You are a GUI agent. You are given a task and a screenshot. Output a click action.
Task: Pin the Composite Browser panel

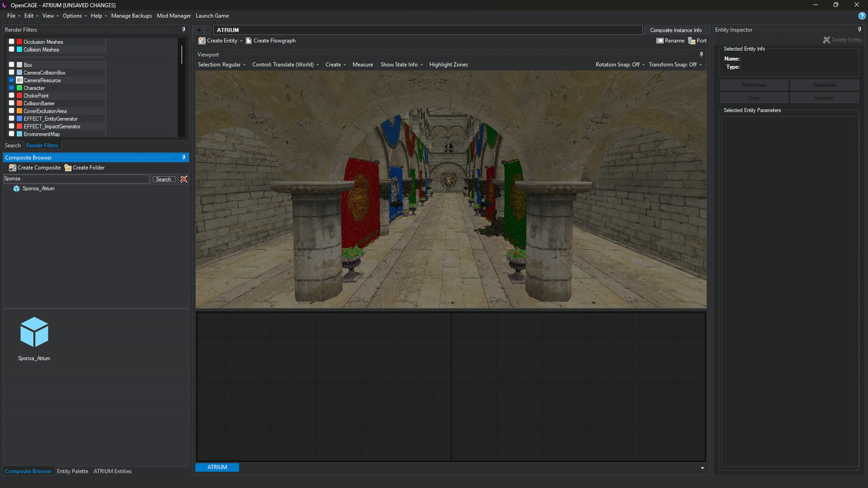183,157
